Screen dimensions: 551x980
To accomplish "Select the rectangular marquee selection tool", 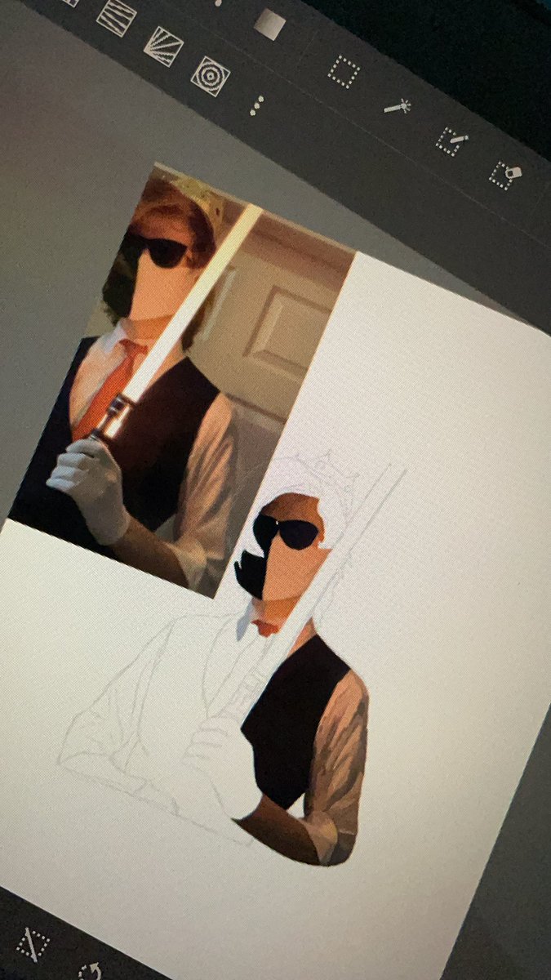I will click(344, 71).
